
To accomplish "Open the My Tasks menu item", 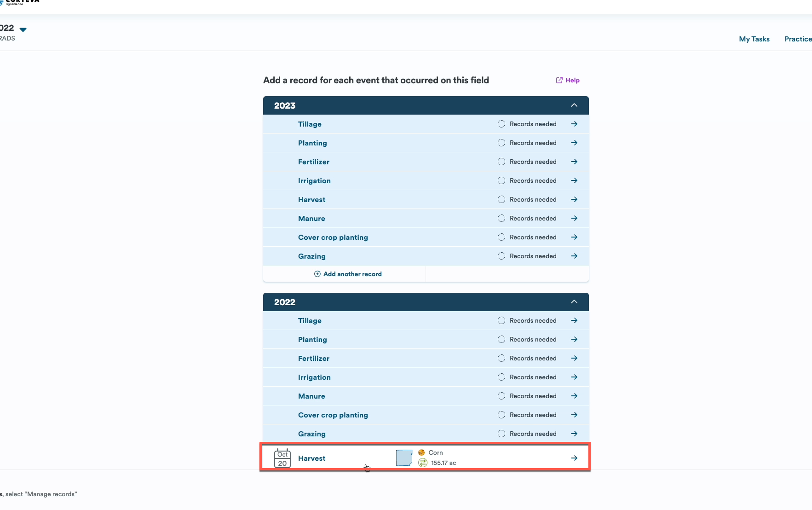I will [754, 39].
